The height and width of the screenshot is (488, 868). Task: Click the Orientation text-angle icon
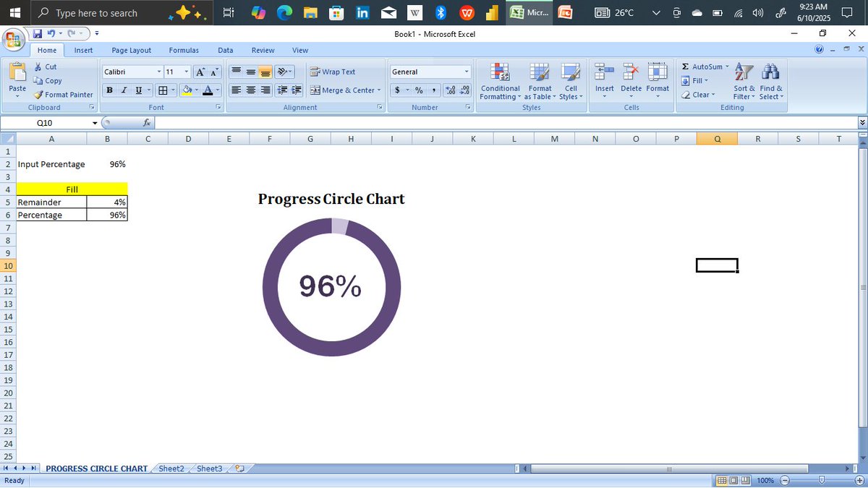tap(283, 72)
